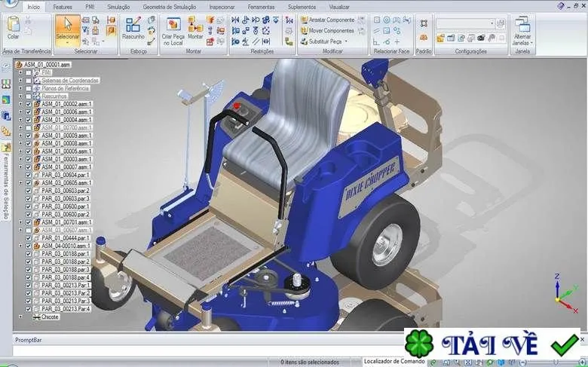Expand the ASM_01_00701.asm:1 tree node
The width and height of the screenshot is (588, 367).
point(20,222)
